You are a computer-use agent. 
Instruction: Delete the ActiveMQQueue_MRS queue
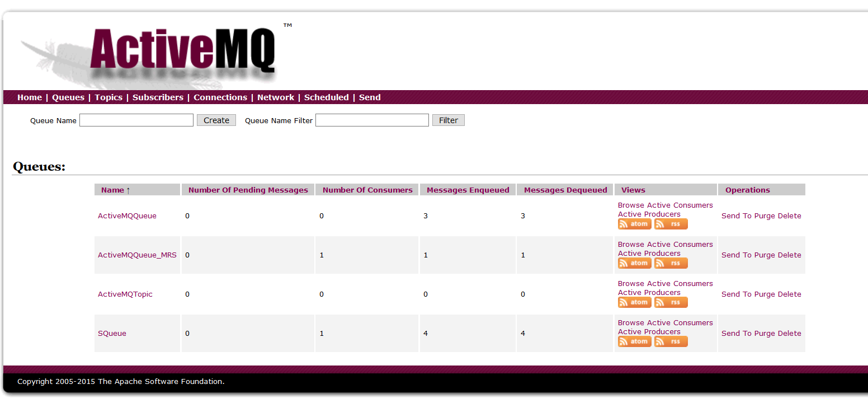pos(790,255)
